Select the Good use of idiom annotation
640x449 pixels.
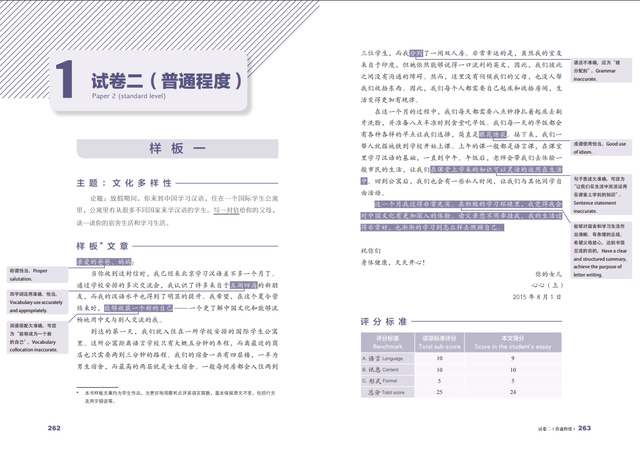pos(601,148)
